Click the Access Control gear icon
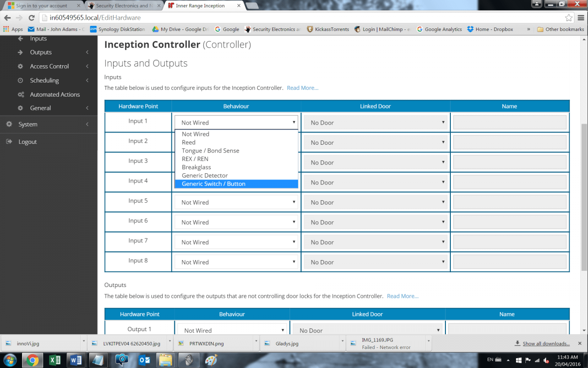 tap(21, 66)
